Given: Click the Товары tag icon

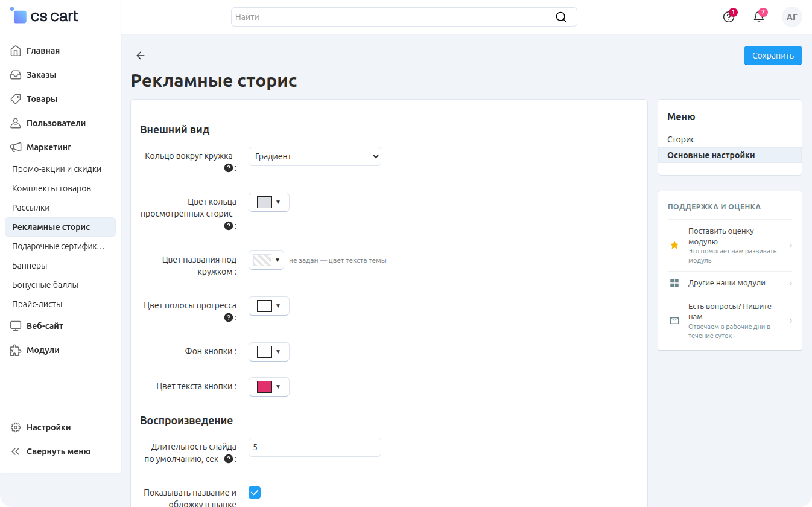Looking at the screenshot, I should coord(16,99).
